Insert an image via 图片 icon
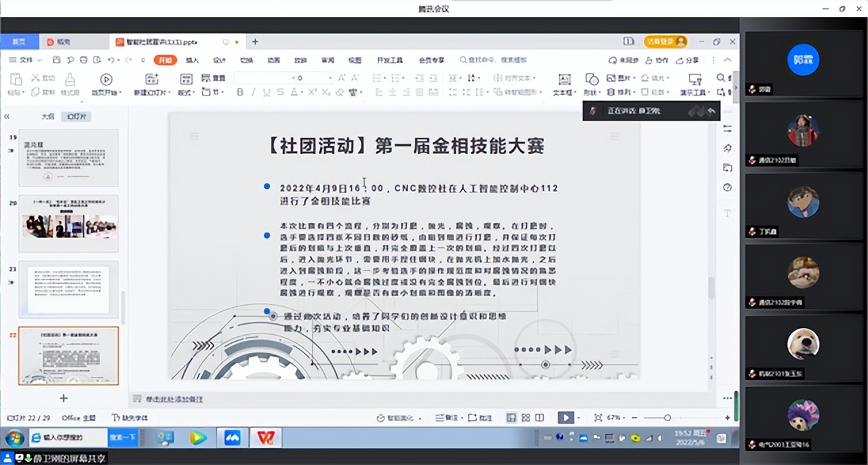The image size is (868, 465). (612, 77)
